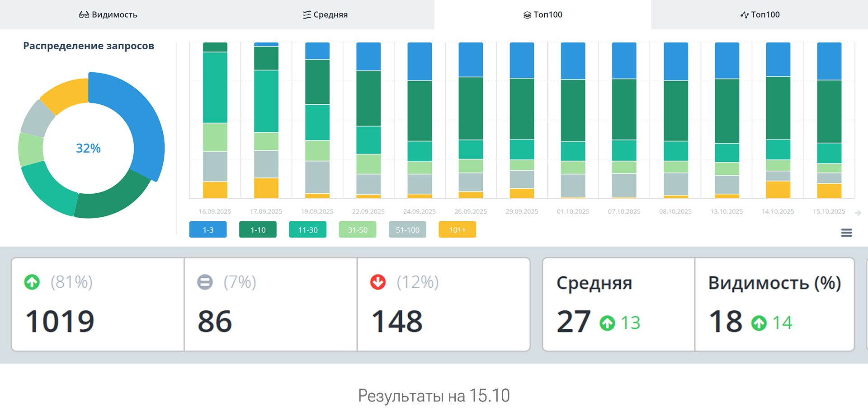Click the 1019 improved queries value
This screenshot has height=420, width=868.
[60, 322]
